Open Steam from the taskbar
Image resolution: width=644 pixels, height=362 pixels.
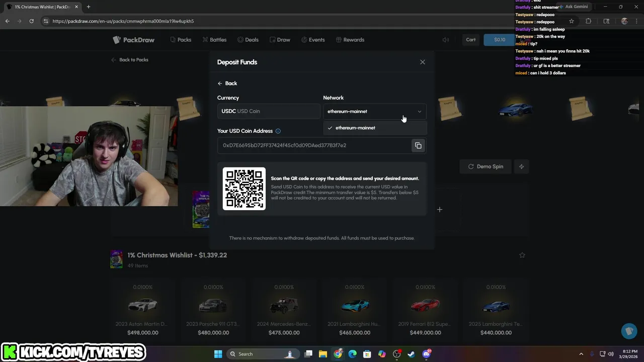(411, 354)
